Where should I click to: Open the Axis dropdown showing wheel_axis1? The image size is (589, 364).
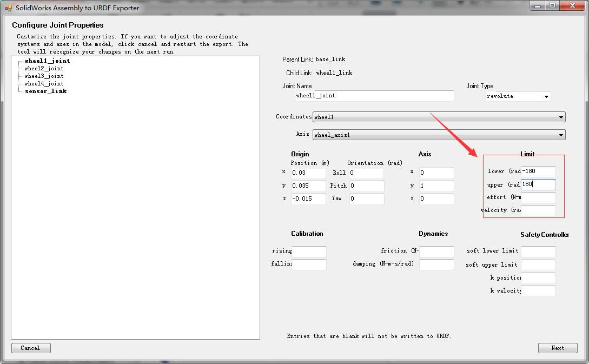(439, 135)
